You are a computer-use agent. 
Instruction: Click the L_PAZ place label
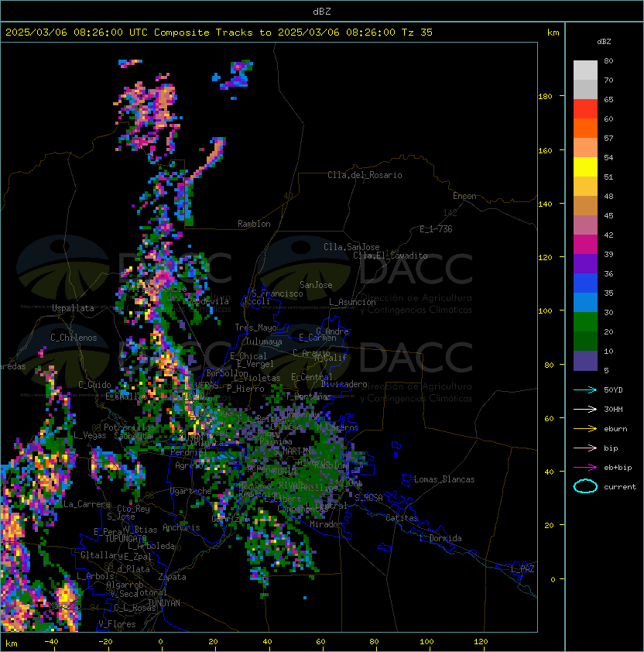pyautogui.click(x=522, y=569)
